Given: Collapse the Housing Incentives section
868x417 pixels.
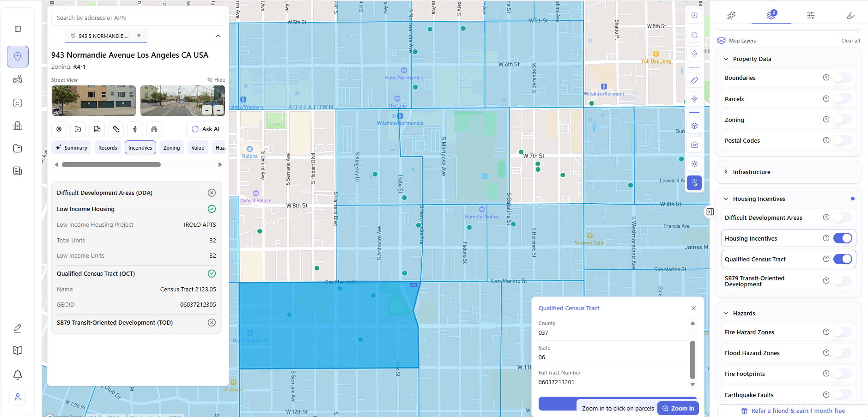Looking at the screenshot, I should pos(726,199).
